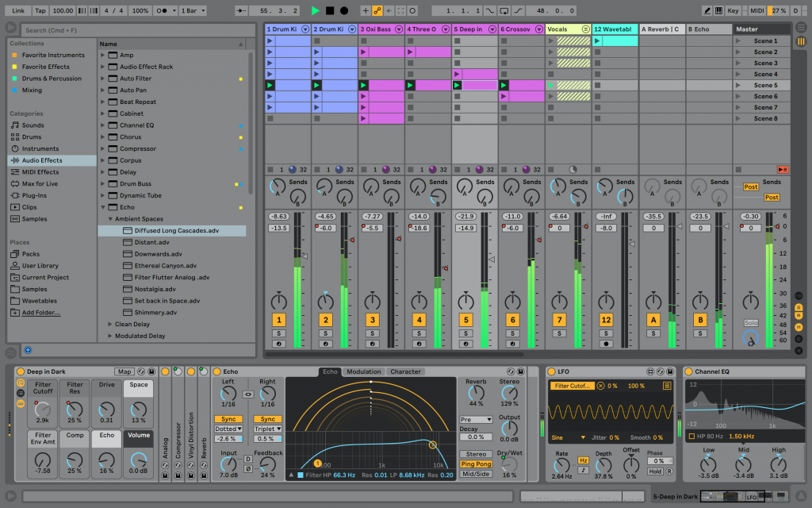The height and width of the screenshot is (508, 812).
Task: Open the Dotted division dropdown in Echo
Action: 227,428
